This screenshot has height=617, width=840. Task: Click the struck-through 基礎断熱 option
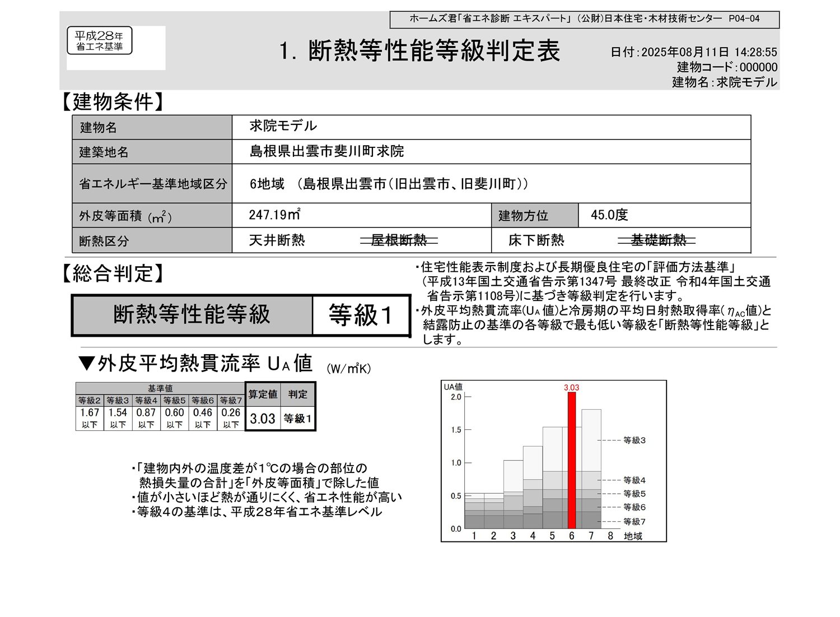tap(657, 240)
